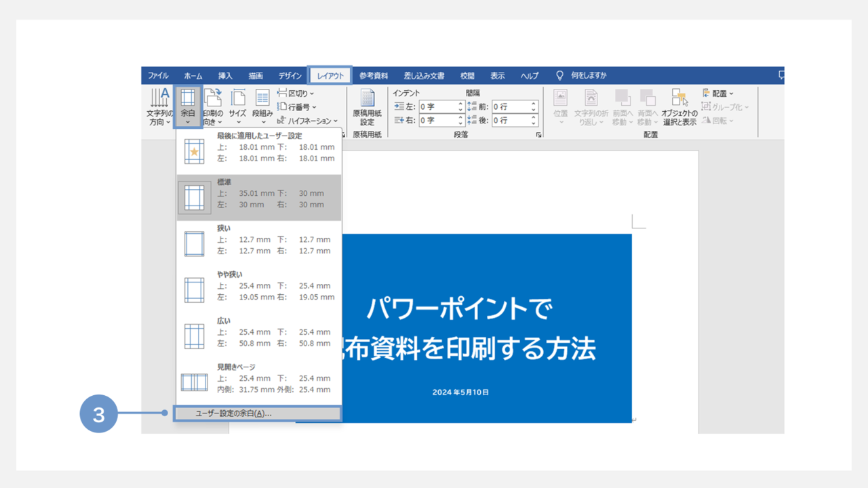Open the ファイル tab
Viewport: 868px width, 488px height.
pos(158,76)
